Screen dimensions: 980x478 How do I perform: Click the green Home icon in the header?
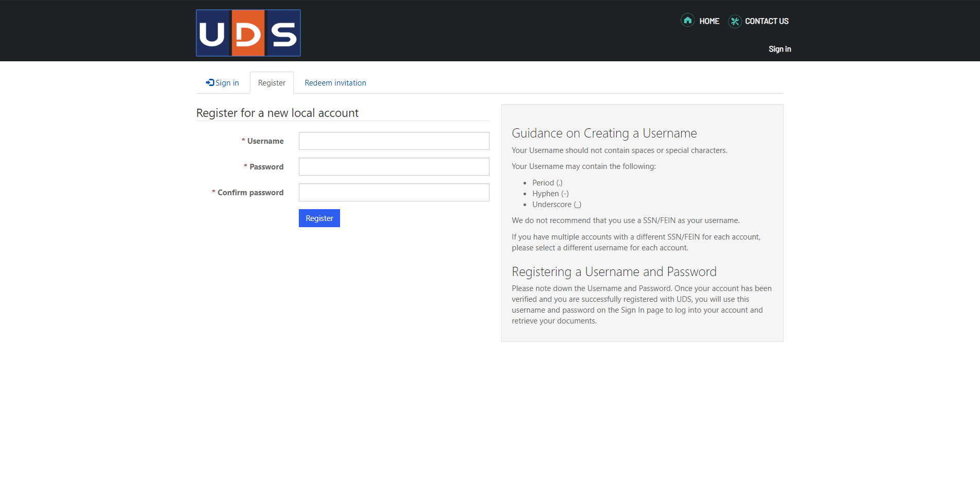687,21
